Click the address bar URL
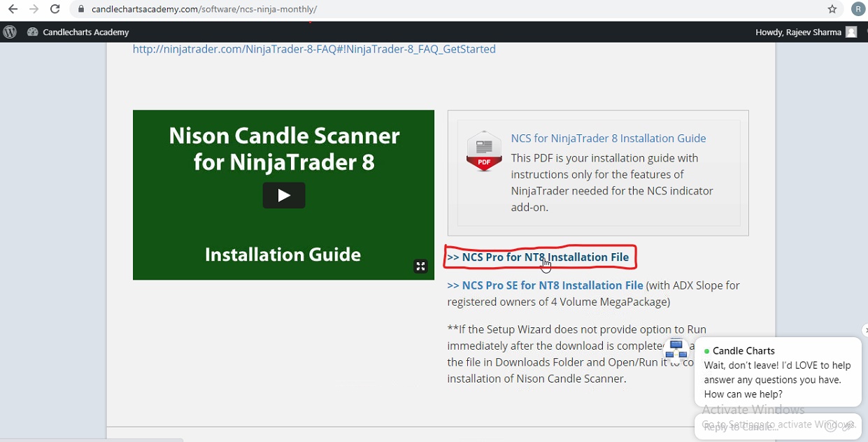 [x=204, y=9]
